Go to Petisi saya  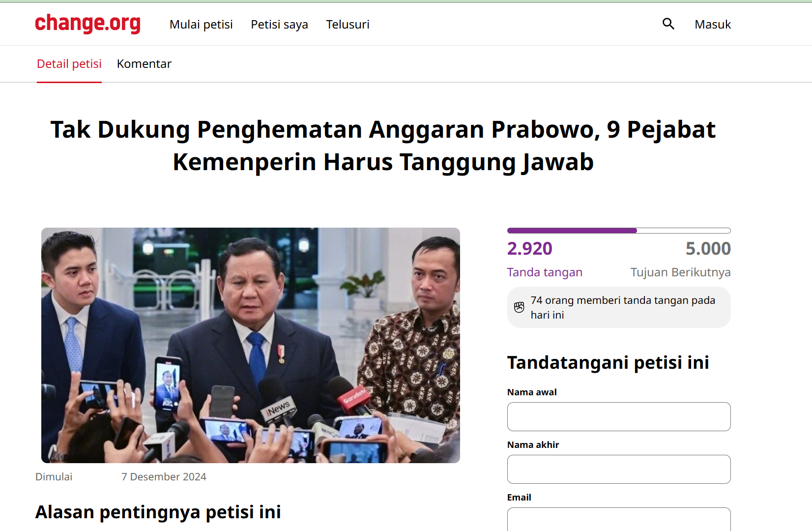tap(279, 24)
